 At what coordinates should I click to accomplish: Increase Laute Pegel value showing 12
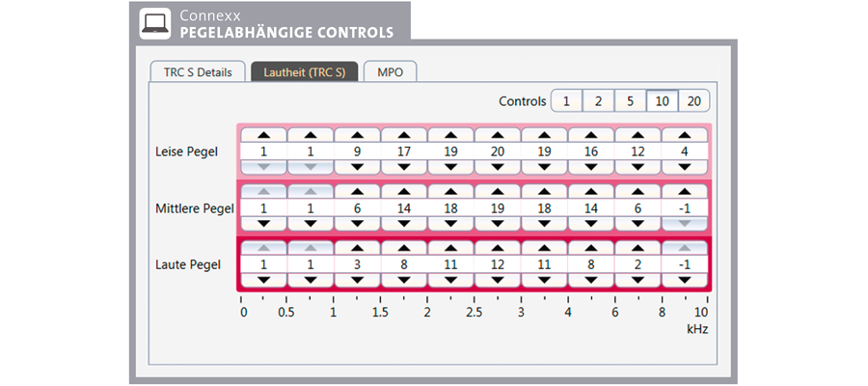tap(498, 248)
